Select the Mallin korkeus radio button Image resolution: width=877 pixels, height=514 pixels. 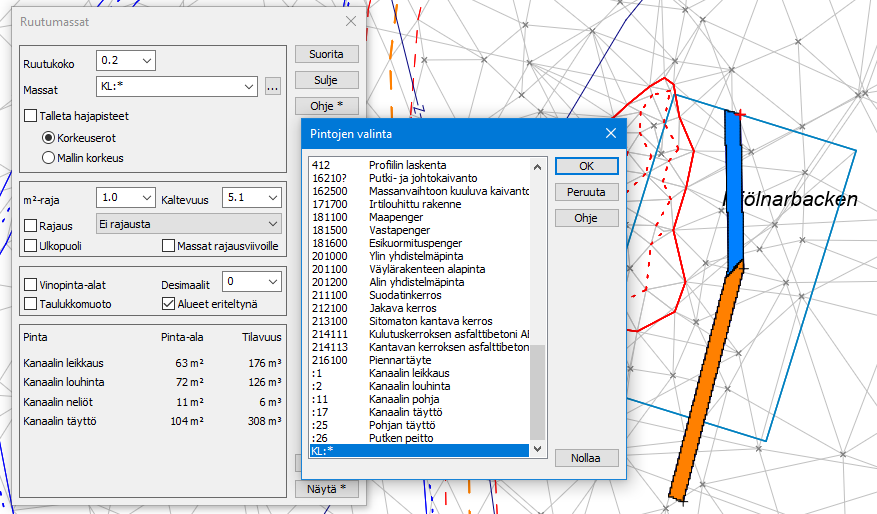(x=48, y=157)
